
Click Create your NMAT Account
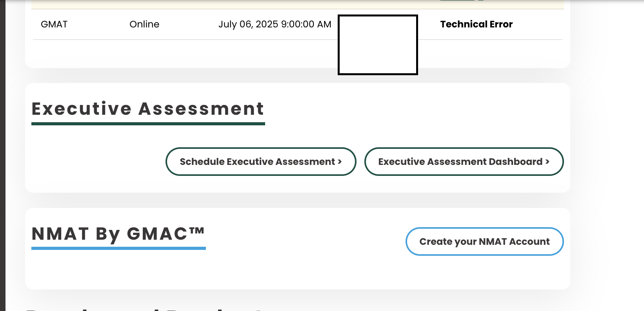(x=484, y=241)
